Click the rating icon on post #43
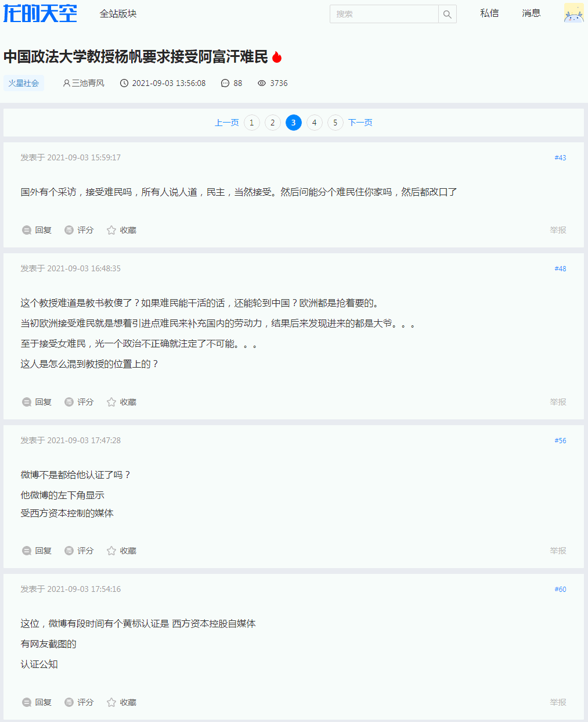The image size is (588, 722). [x=69, y=230]
